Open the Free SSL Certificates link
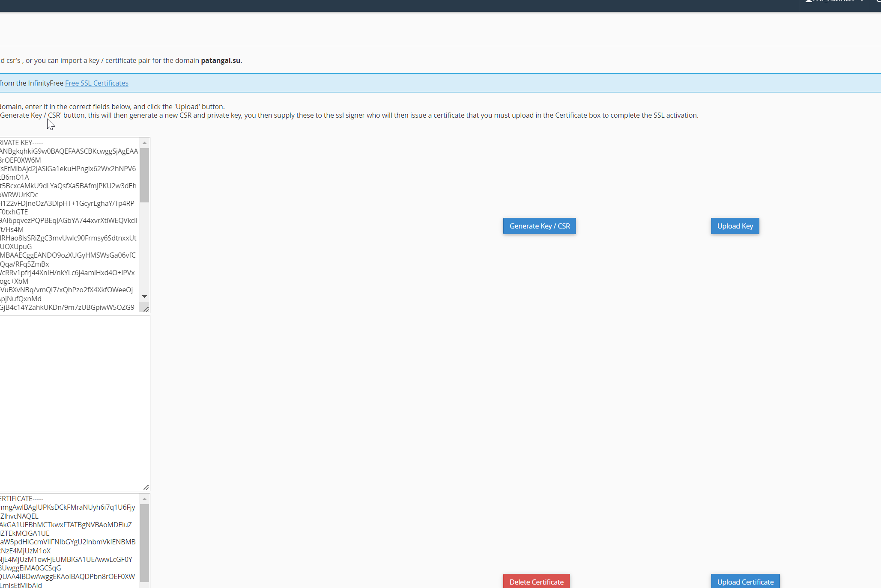Viewport: 881px width, 588px height. pos(97,83)
